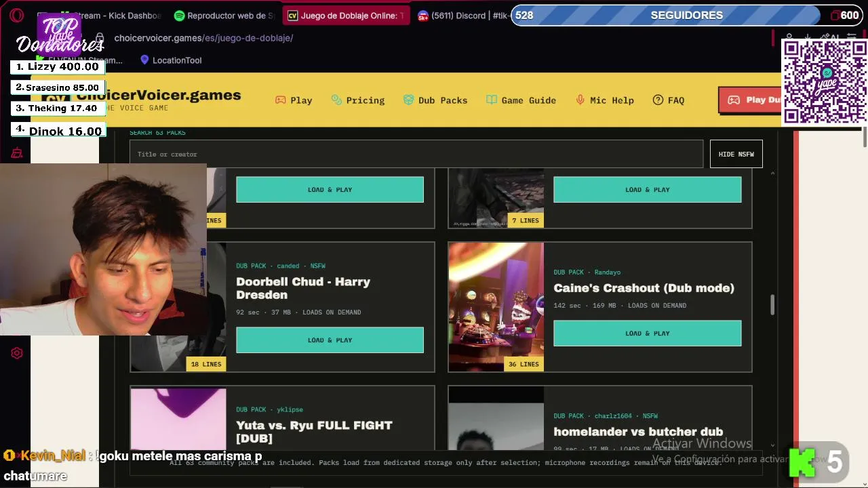Image resolution: width=868 pixels, height=488 pixels.
Task: Click the DUB PACK · charlz1604 · NSFW line
Action: pyautogui.click(x=606, y=416)
